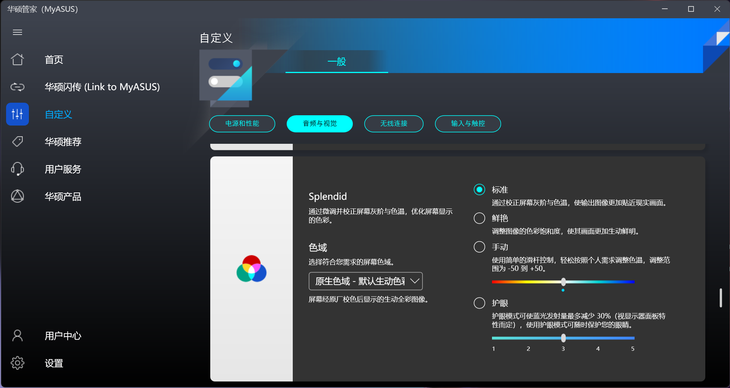Click the 自定义 page title
This screenshot has width=730, height=388.
coord(216,38)
